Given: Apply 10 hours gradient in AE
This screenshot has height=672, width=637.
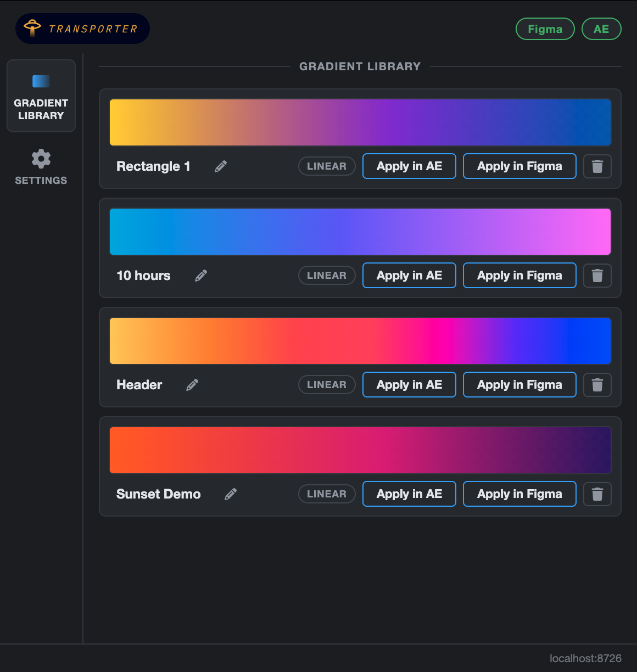Looking at the screenshot, I should click(409, 276).
